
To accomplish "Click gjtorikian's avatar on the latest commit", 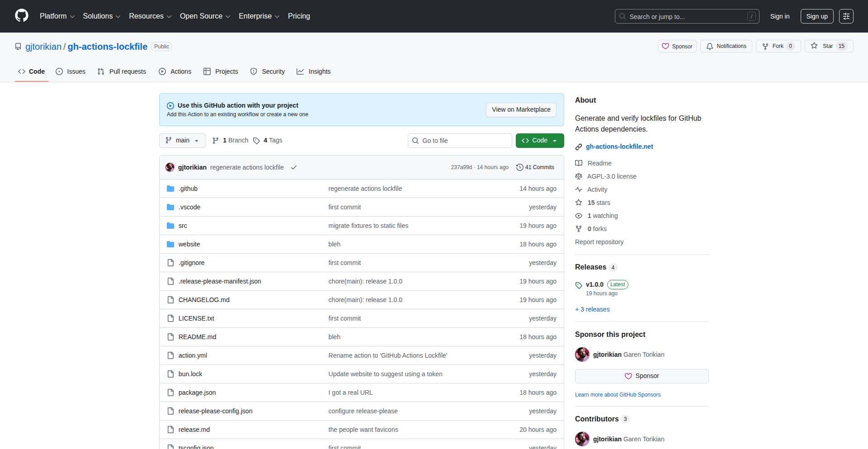I will click(x=170, y=167).
